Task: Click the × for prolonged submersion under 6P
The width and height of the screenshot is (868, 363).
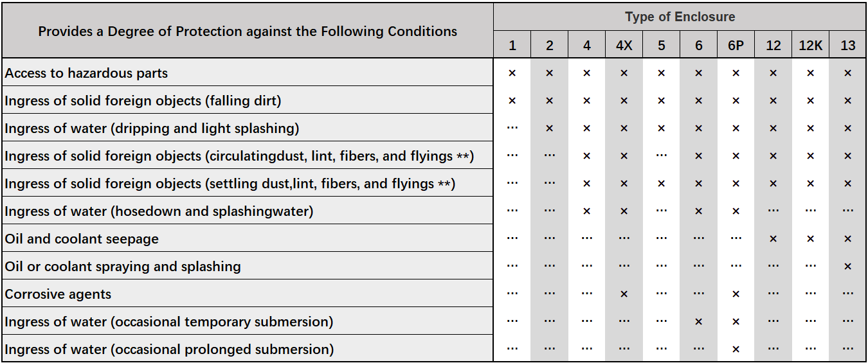Action: (x=736, y=350)
